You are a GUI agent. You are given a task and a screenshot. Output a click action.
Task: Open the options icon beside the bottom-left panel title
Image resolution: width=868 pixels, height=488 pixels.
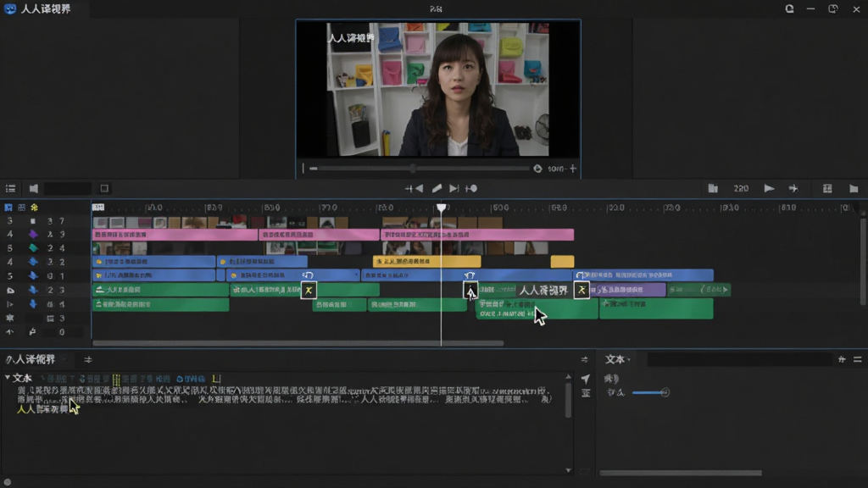pyautogui.click(x=88, y=359)
